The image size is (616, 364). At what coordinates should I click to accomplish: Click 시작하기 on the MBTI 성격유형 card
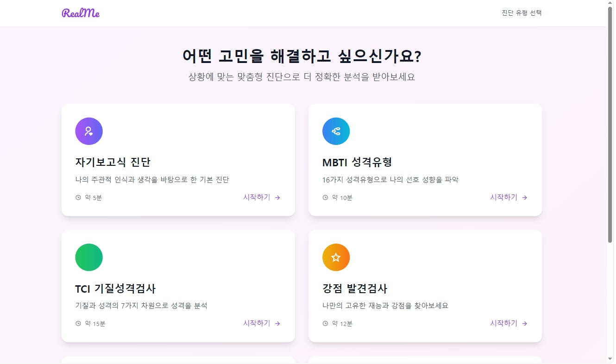click(503, 197)
